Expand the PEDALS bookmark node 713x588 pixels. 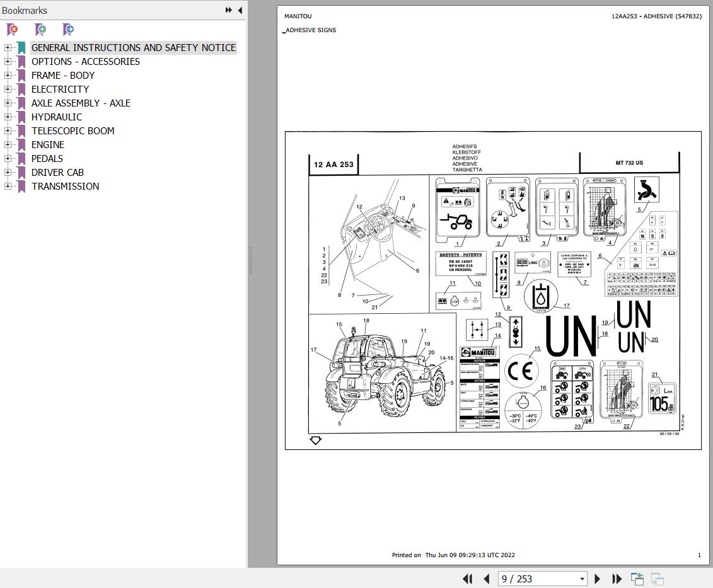[x=8, y=158]
